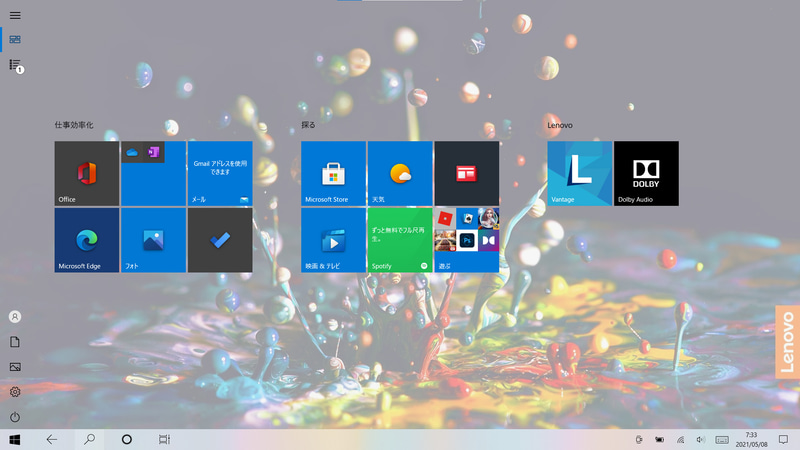
Task: Open the Solitaire card icon in games folder
Action: [x=467, y=218]
